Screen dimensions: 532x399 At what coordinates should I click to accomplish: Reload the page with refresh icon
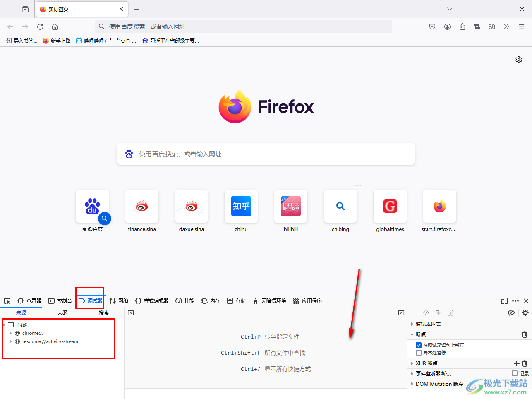coord(40,26)
